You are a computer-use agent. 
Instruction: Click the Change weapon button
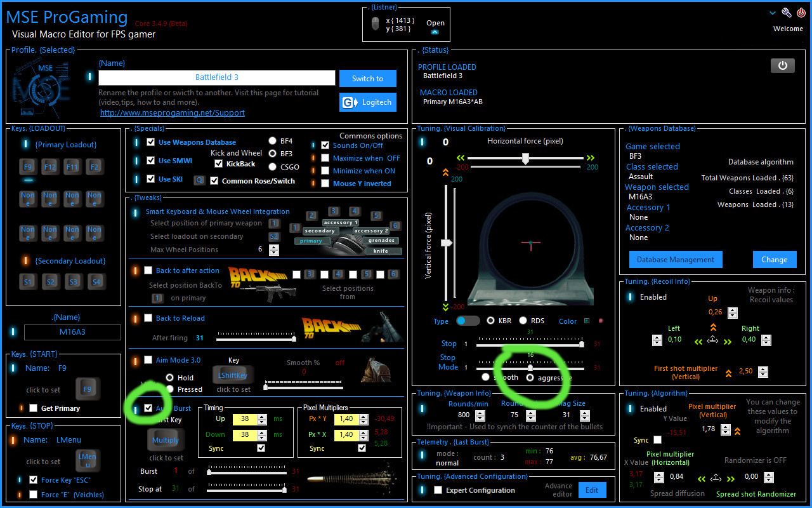pyautogui.click(x=775, y=259)
